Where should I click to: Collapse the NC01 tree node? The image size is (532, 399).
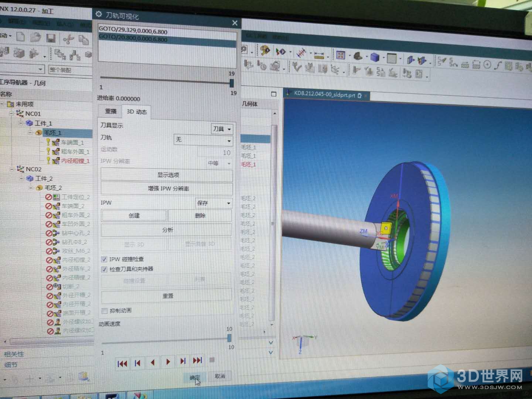click(12, 113)
